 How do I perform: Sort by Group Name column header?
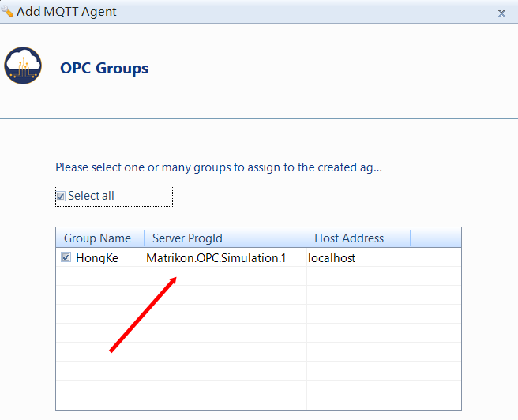[x=100, y=238]
